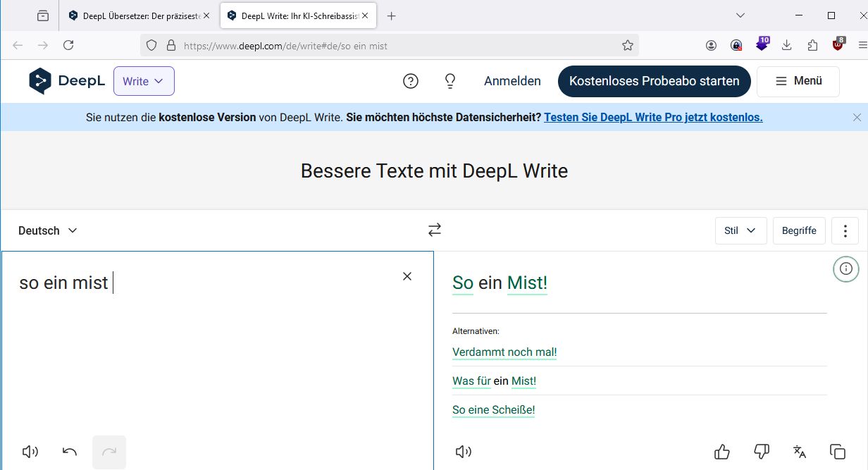Click the Anmelden link
The image size is (868, 470).
pyautogui.click(x=512, y=81)
